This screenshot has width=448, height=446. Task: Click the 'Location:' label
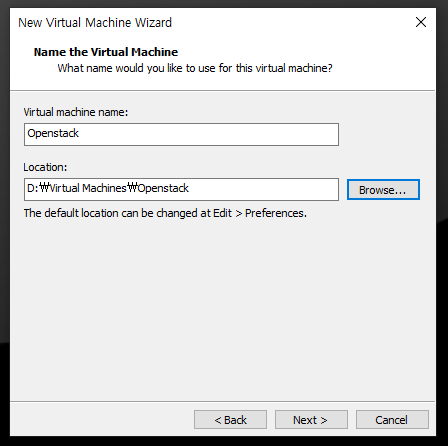[45, 167]
